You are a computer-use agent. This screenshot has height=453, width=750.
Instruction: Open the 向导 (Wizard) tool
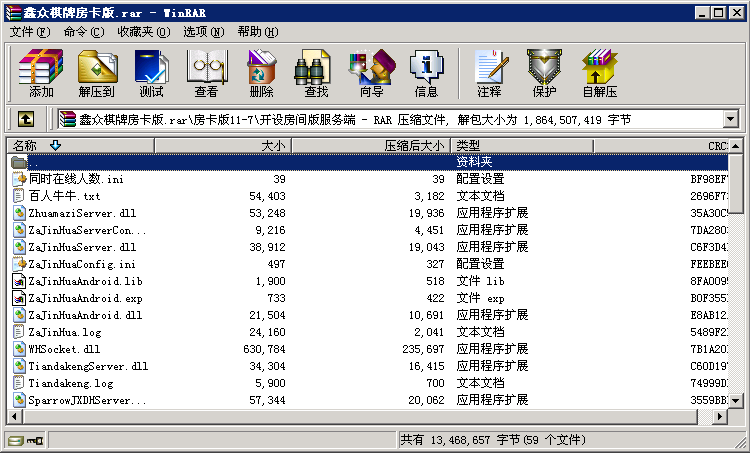(x=371, y=74)
